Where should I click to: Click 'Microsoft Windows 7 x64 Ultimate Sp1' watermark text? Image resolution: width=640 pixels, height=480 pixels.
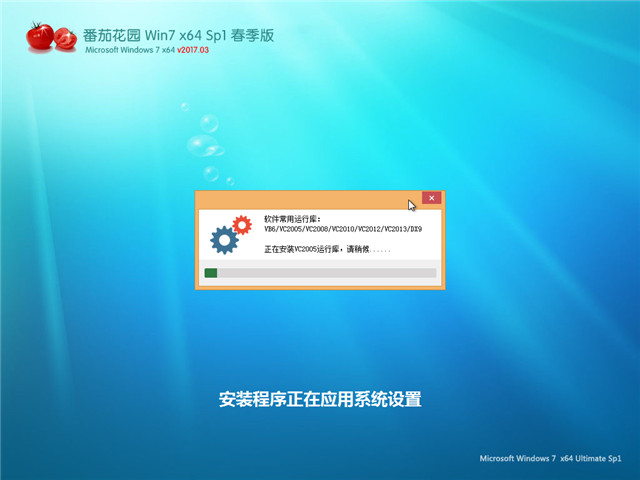click(x=550, y=458)
